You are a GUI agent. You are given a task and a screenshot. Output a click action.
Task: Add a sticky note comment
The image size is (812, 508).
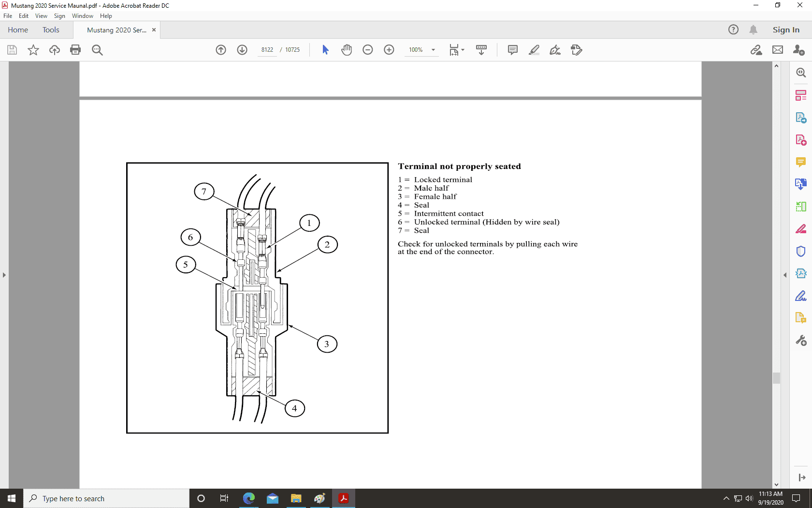point(513,50)
